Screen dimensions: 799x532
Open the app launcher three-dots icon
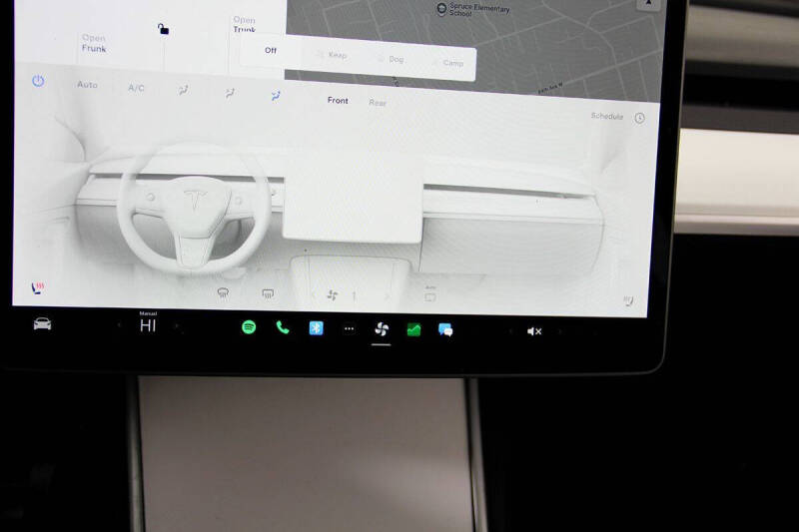[x=349, y=328]
